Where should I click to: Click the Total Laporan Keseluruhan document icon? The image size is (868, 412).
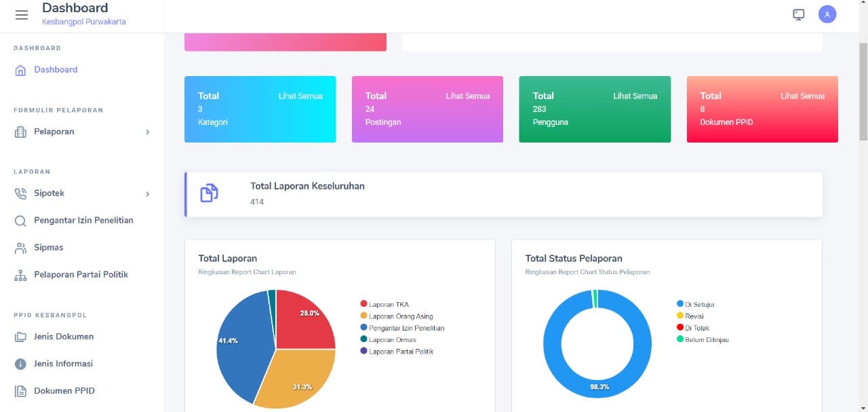click(209, 193)
